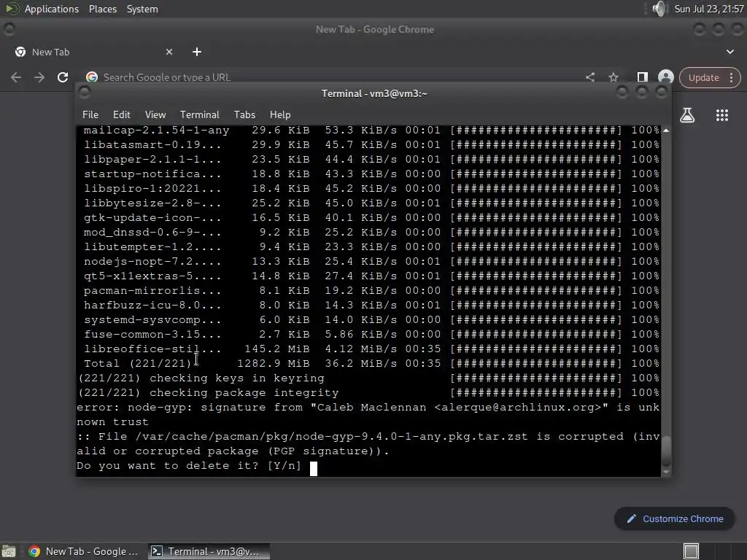This screenshot has width=747, height=560.
Task: Open the Chrome profile avatar
Action: click(x=665, y=77)
